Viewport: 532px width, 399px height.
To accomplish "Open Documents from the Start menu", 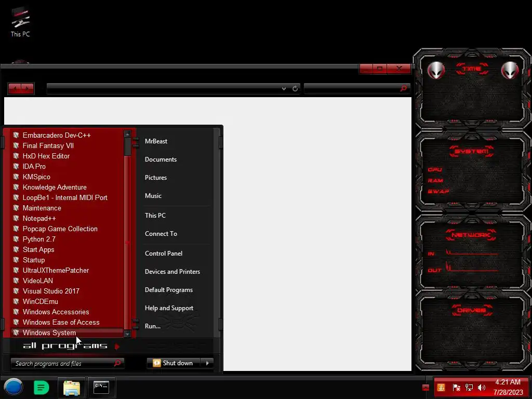I will [161, 159].
